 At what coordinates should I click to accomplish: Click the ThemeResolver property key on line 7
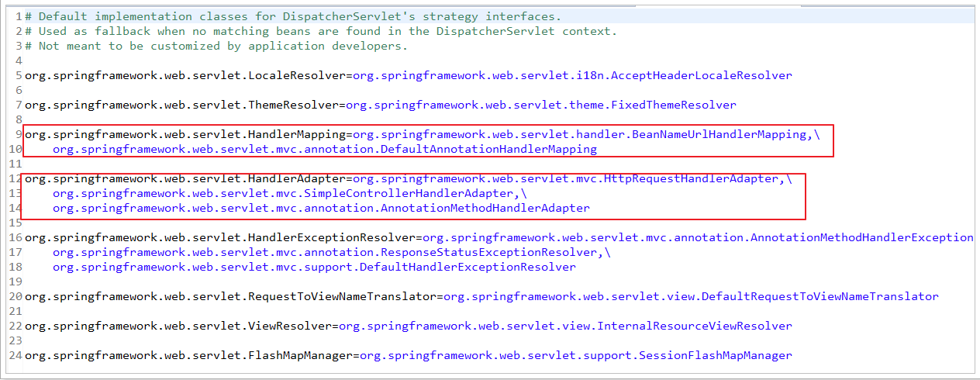click(x=181, y=105)
